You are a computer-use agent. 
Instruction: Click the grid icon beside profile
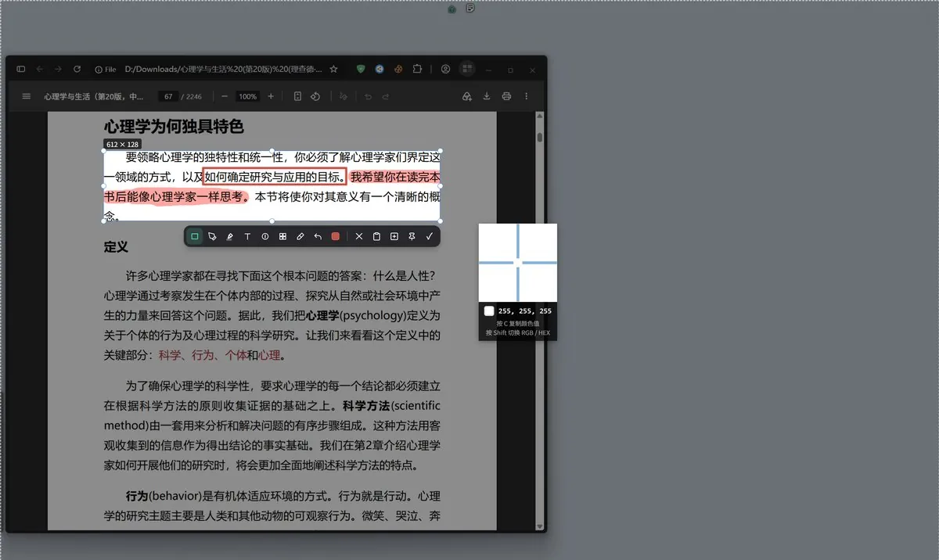pyautogui.click(x=467, y=69)
